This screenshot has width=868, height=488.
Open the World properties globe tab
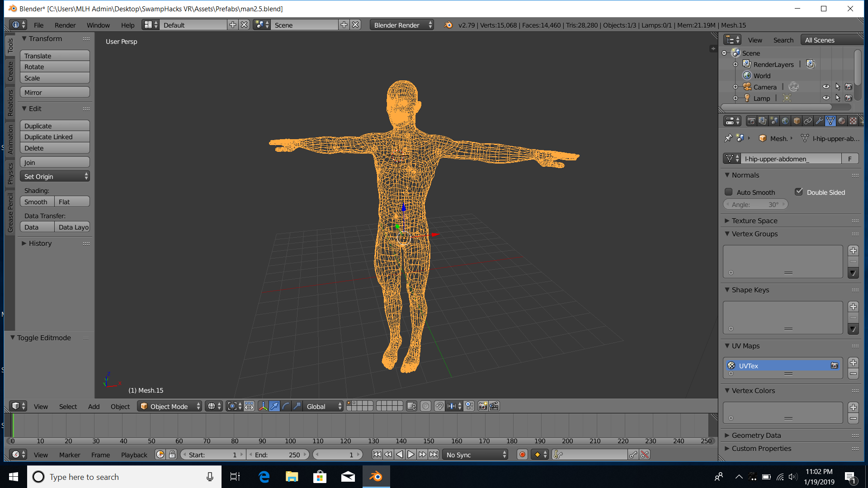point(785,121)
